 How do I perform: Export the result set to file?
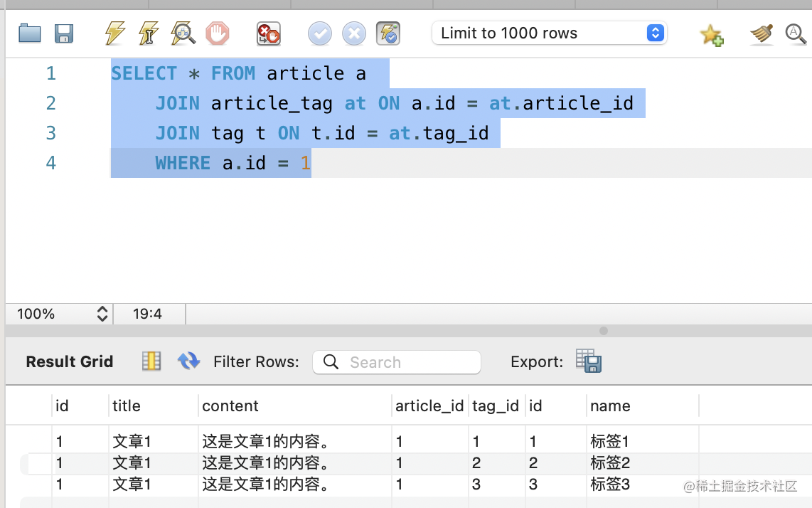coord(589,361)
